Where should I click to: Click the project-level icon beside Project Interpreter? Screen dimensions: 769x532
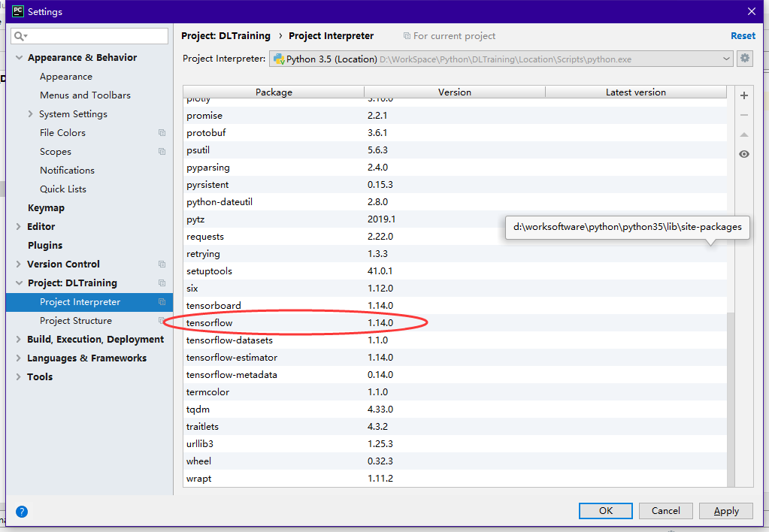point(162,302)
